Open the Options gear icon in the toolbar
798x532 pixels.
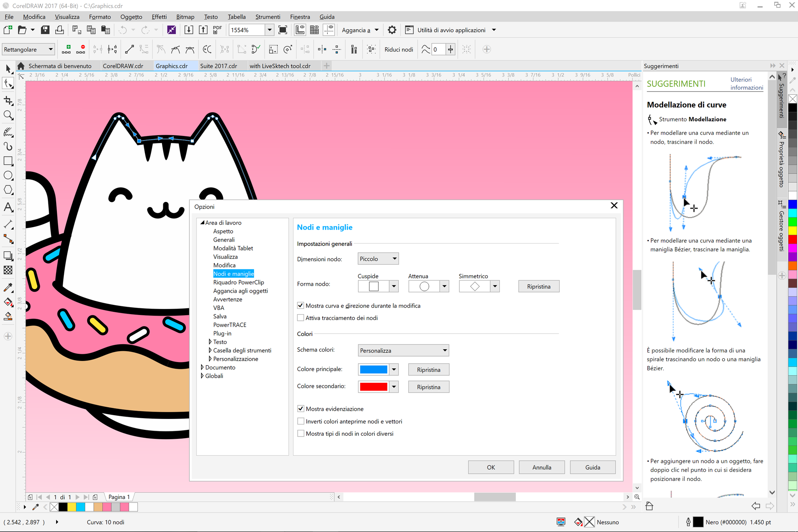[392, 30]
